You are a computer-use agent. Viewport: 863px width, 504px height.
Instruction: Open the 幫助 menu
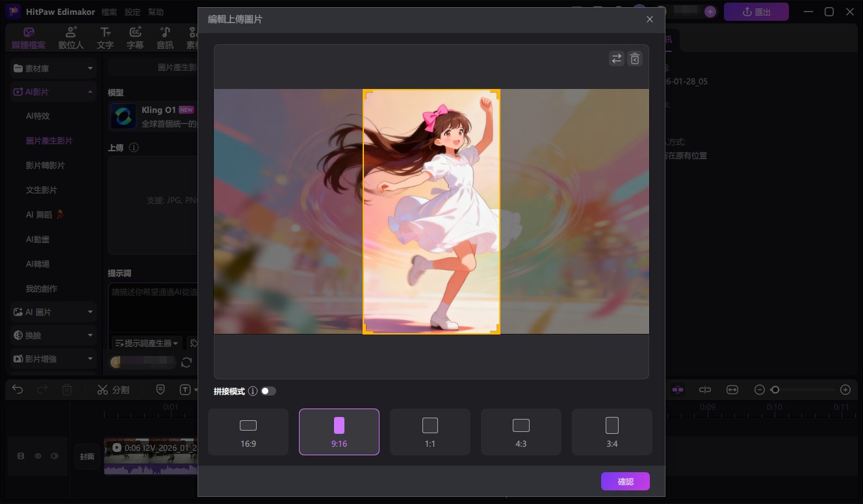pos(156,12)
